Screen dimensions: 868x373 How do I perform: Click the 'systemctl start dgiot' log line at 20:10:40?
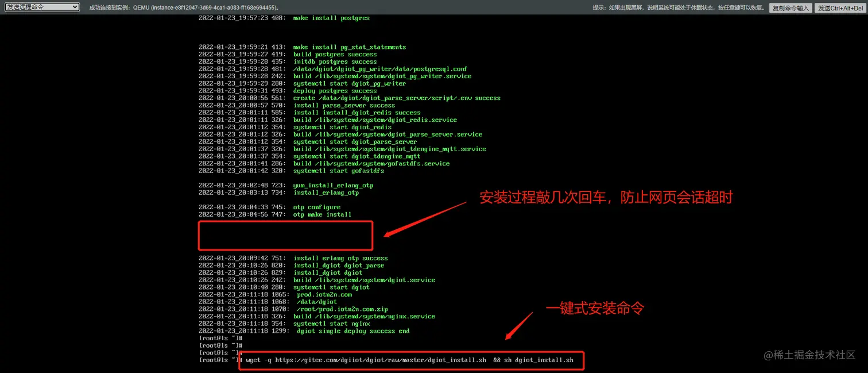pyautogui.click(x=284, y=287)
